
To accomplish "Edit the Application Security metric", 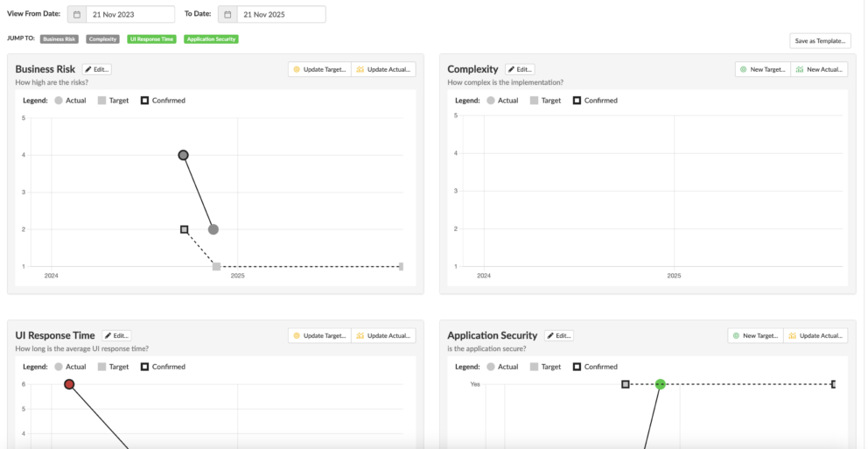I will point(559,335).
